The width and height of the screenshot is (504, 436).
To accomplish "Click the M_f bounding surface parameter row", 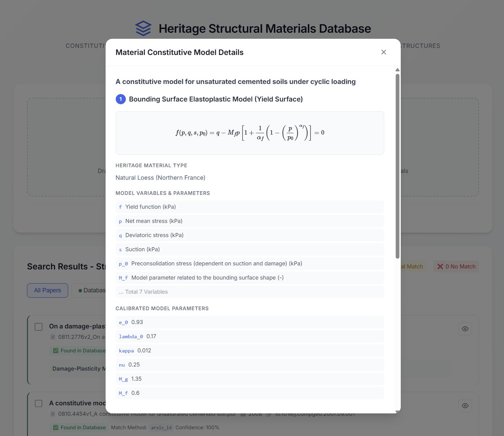I will point(250,278).
